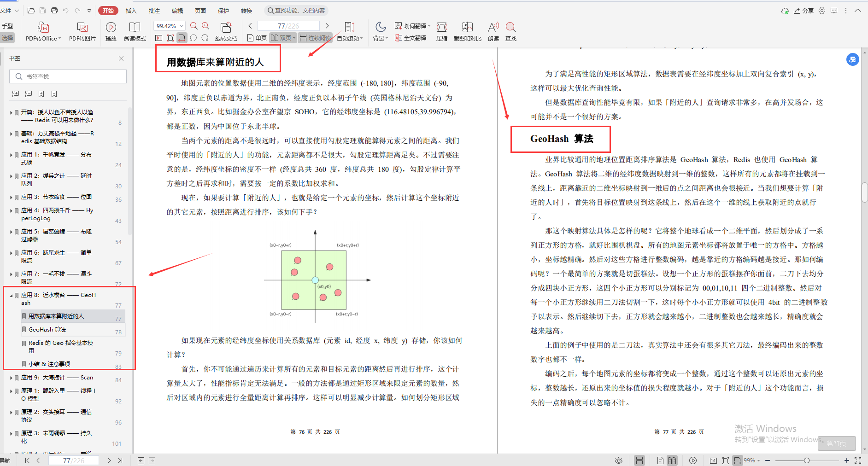Toggle 连续阅读 continuous reading mode
868x466 pixels.
[315, 38]
